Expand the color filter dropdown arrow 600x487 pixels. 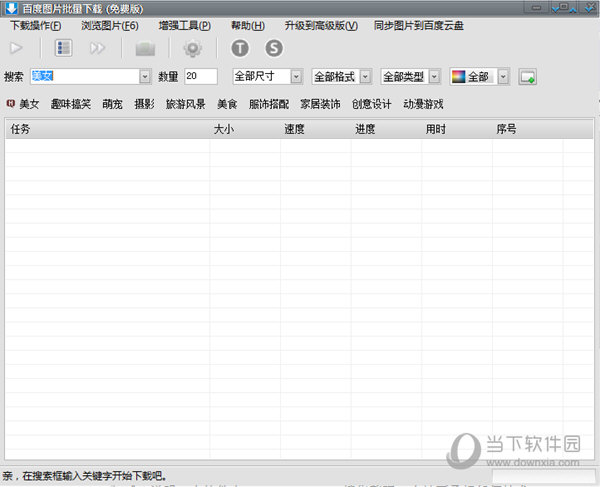pos(503,77)
